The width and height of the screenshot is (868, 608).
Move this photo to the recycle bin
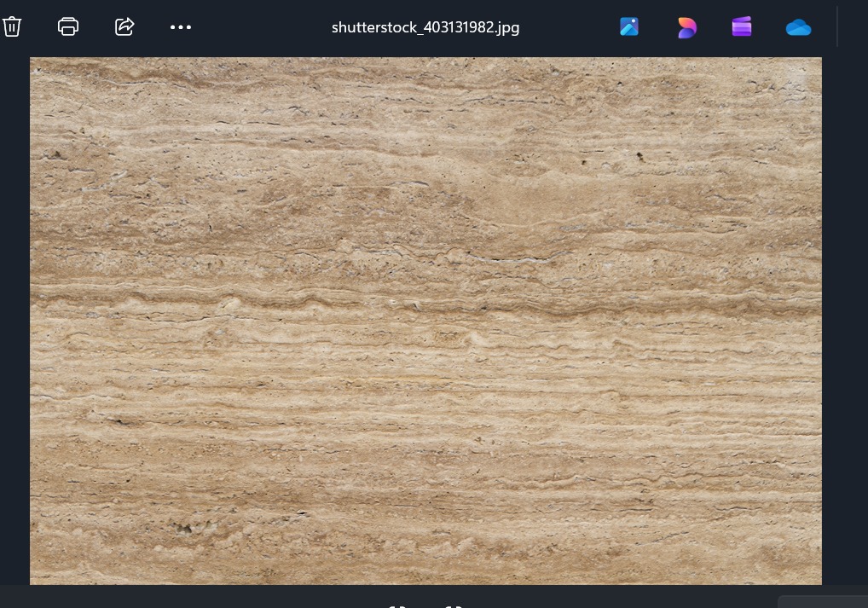12,26
